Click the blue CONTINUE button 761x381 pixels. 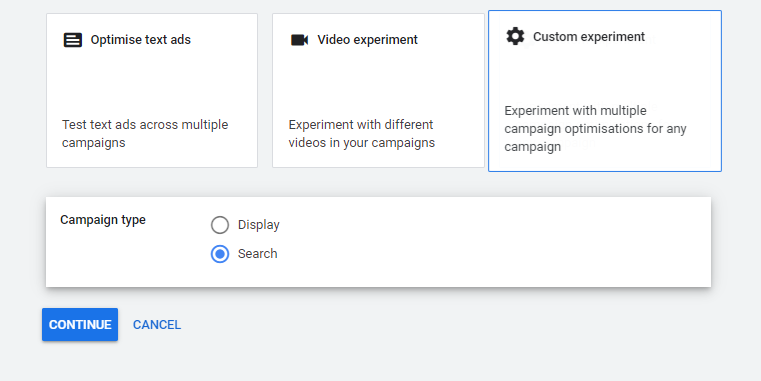(x=80, y=324)
